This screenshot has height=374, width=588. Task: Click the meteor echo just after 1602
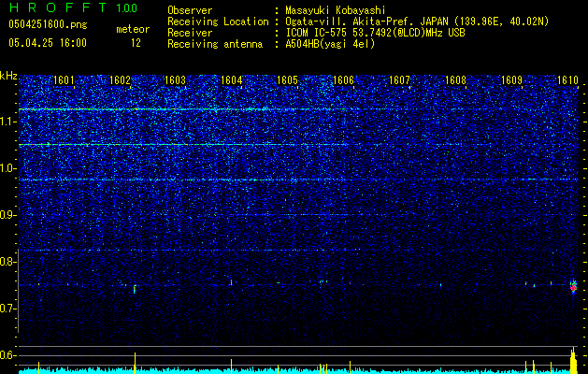point(135,289)
